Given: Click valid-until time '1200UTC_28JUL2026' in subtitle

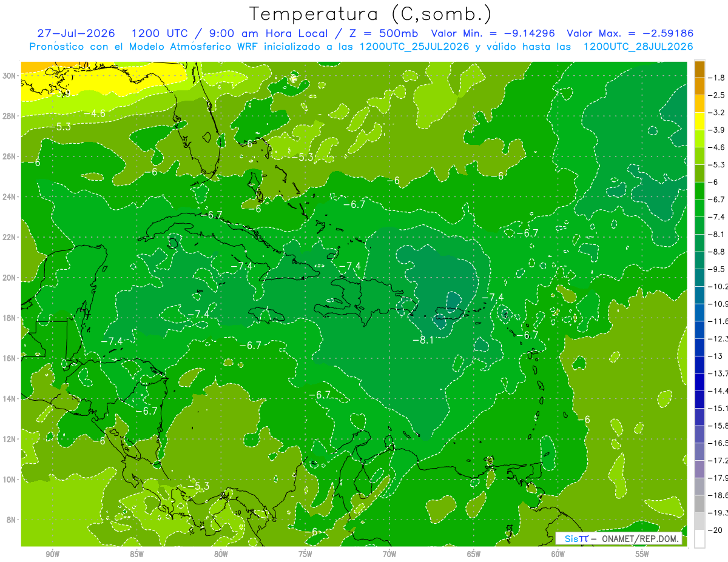Looking at the screenshot, I should (638, 47).
